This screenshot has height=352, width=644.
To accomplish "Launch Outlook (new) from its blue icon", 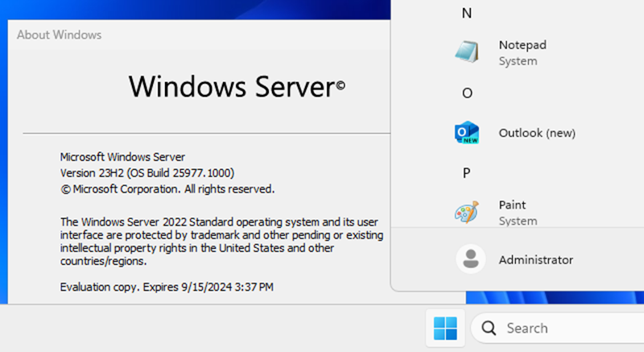I will click(467, 133).
